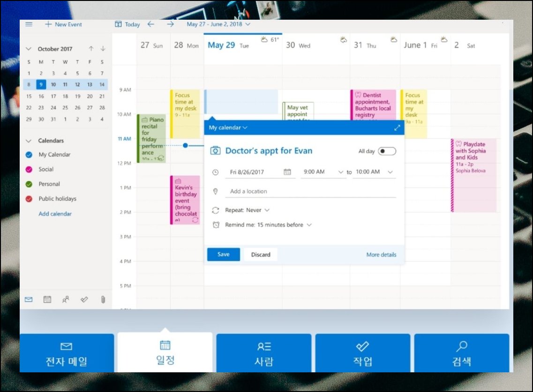Open the May vet appointment event
Image resolution: width=533 pixels, height=392 pixels.
(298, 111)
